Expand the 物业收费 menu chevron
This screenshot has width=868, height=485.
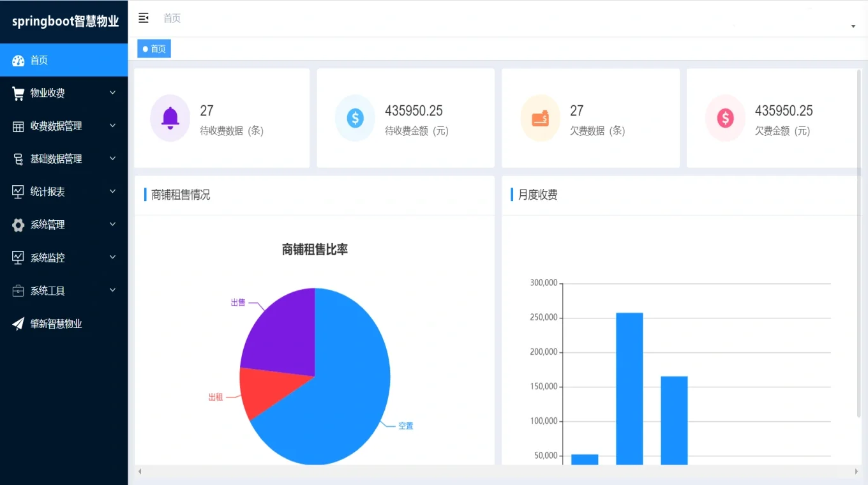(113, 93)
